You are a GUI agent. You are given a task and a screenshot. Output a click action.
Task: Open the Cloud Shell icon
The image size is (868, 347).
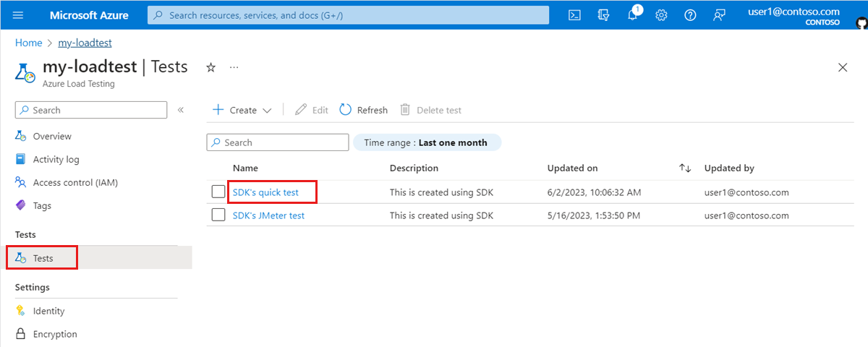(574, 15)
